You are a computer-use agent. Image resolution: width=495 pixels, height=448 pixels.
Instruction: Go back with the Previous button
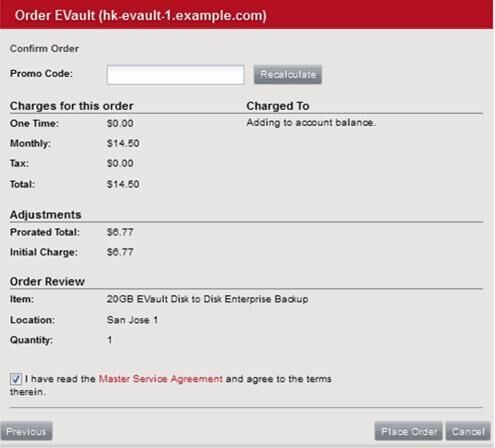[26, 431]
